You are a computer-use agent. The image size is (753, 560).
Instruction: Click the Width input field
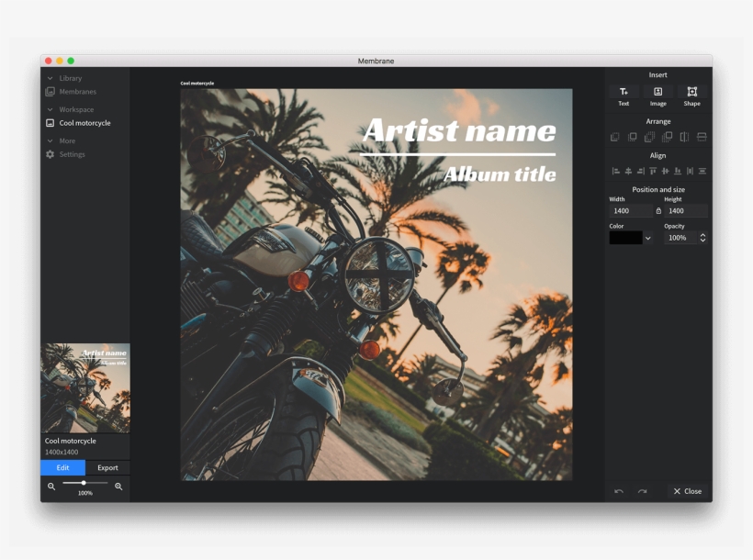631,211
